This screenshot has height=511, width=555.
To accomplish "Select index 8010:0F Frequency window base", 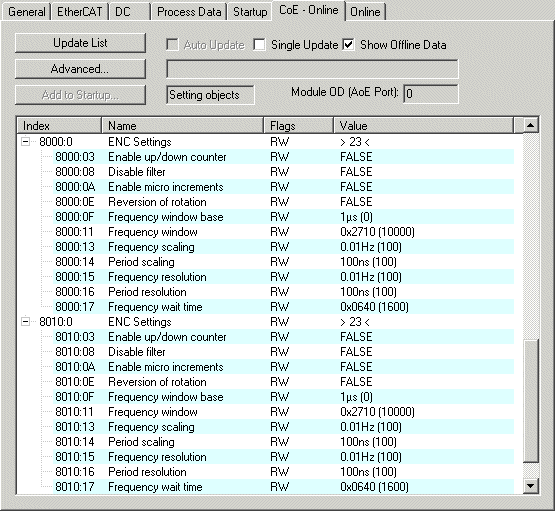I will pos(265,397).
